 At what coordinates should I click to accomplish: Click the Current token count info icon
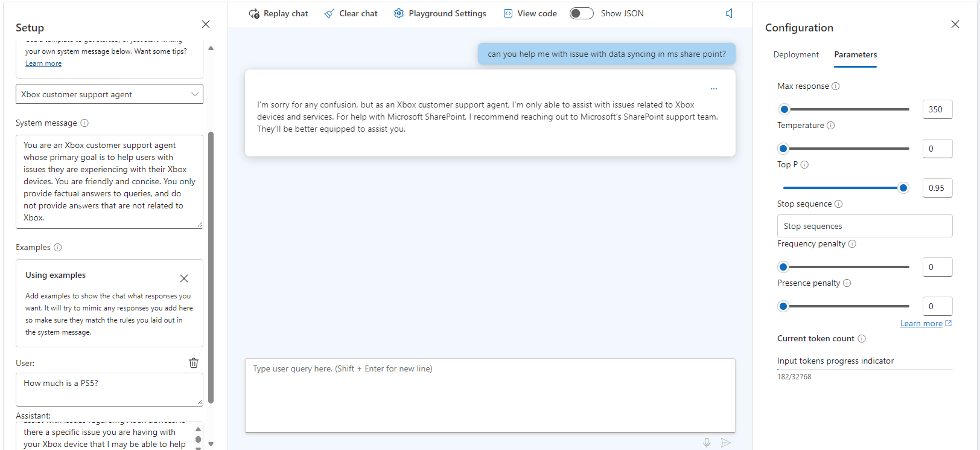[862, 338]
